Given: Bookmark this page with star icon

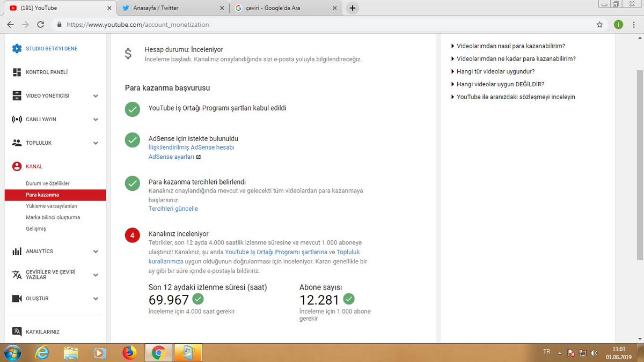Looking at the screenshot, I should pyautogui.click(x=599, y=25).
